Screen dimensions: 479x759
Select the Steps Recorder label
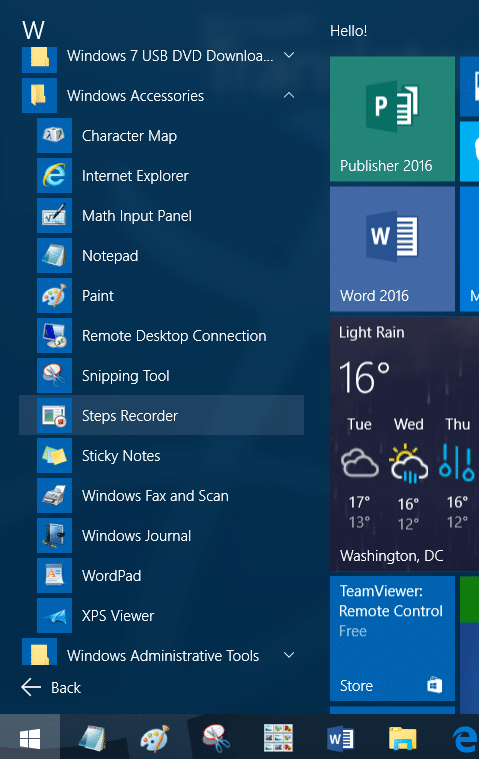coord(130,416)
